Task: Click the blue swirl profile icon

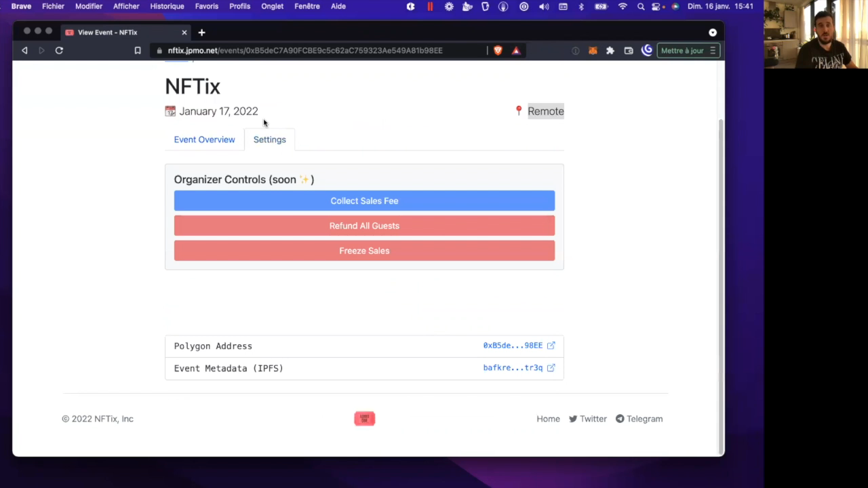Action: point(647,50)
